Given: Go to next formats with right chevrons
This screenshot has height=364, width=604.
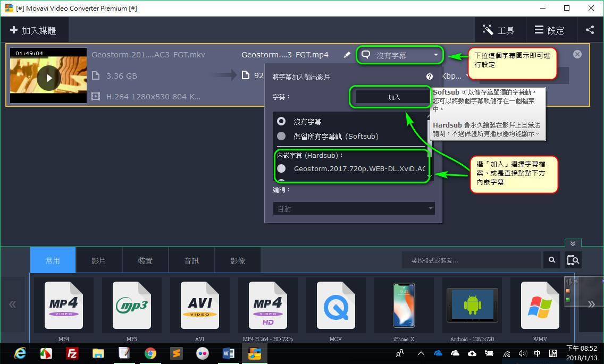Looking at the screenshot, I should coord(591,304).
